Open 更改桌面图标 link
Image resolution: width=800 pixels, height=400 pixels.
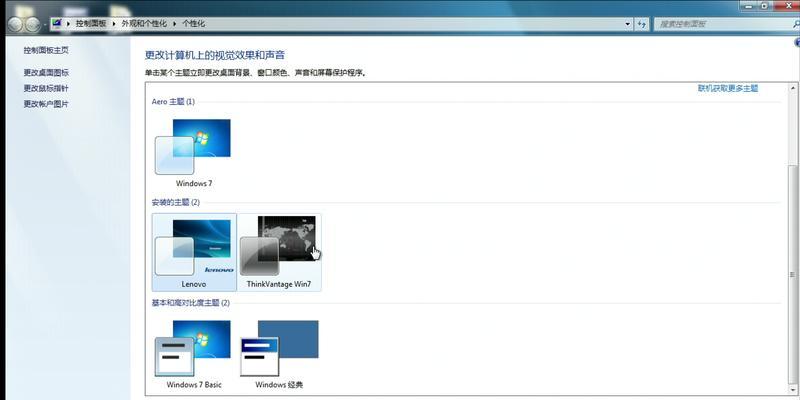(46, 72)
